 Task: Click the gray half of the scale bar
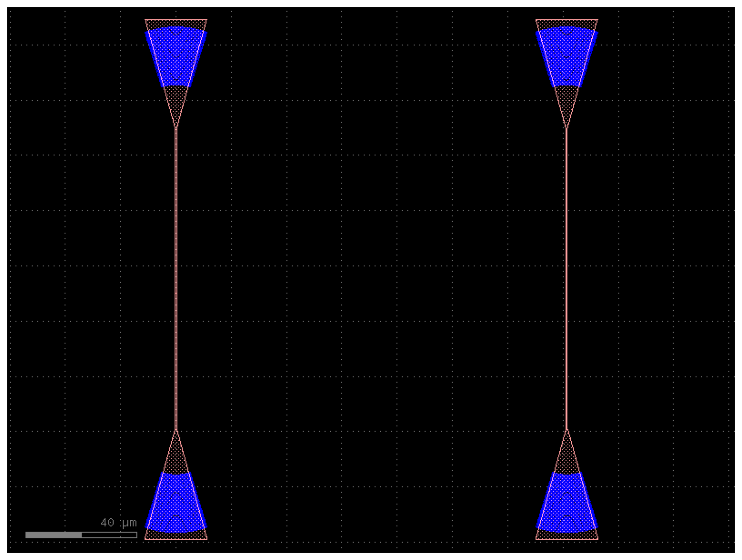click(x=53, y=535)
